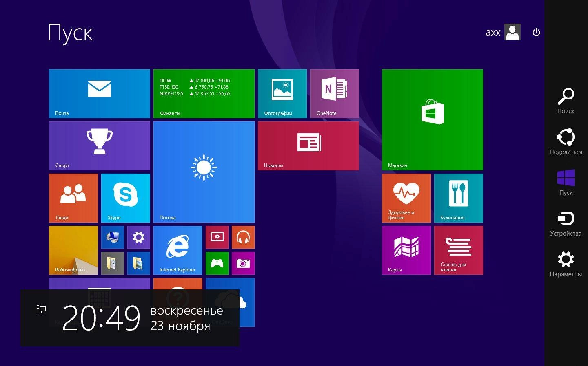The height and width of the screenshot is (366, 588).
Task: Launch the Skype tile
Action: pyautogui.click(x=126, y=198)
